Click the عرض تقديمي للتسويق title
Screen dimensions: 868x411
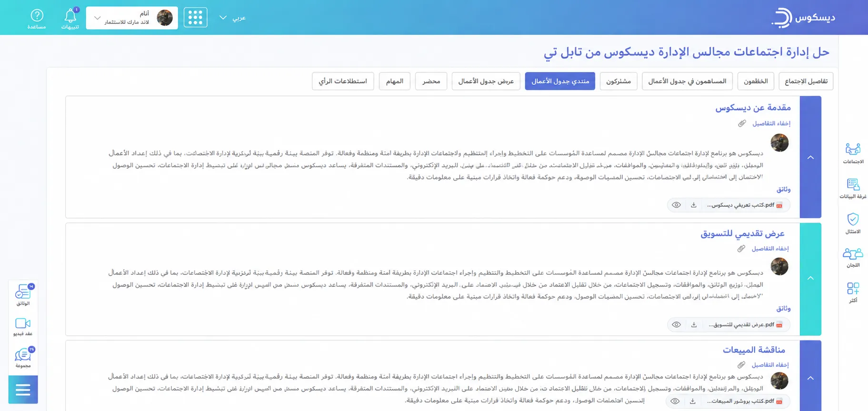click(742, 233)
